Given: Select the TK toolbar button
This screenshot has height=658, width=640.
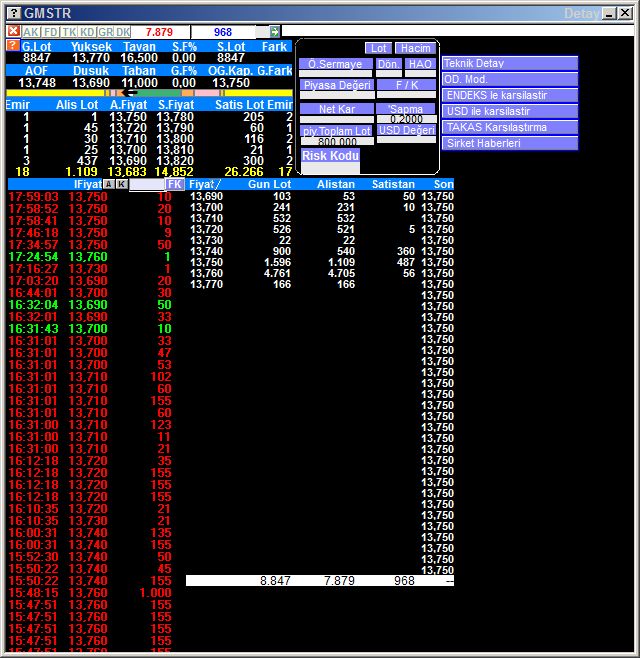Looking at the screenshot, I should (x=69, y=32).
